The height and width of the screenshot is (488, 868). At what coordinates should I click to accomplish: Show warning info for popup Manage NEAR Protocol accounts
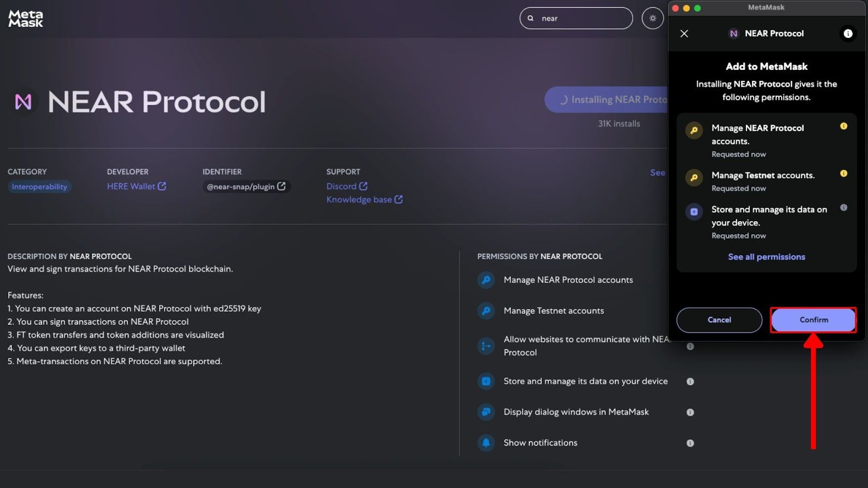(x=844, y=126)
